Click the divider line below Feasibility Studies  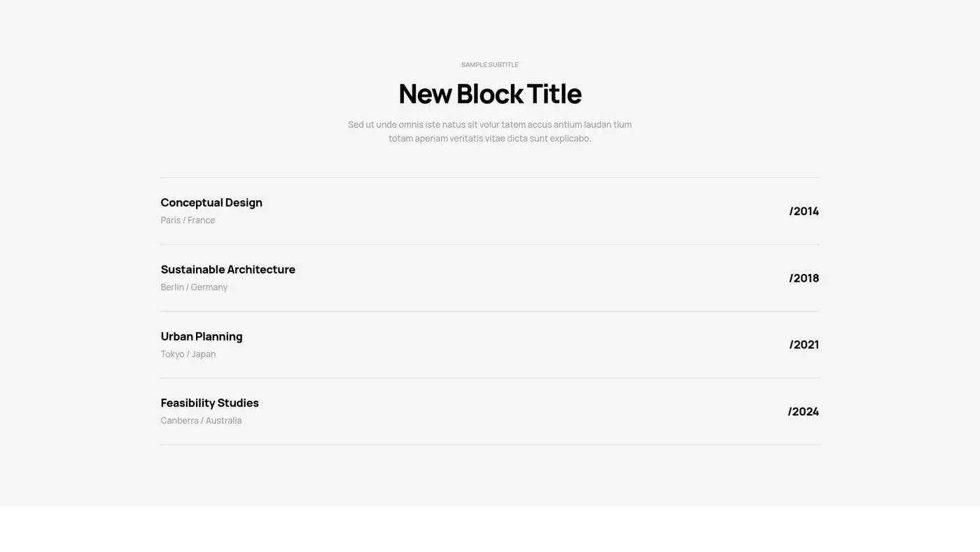point(490,445)
